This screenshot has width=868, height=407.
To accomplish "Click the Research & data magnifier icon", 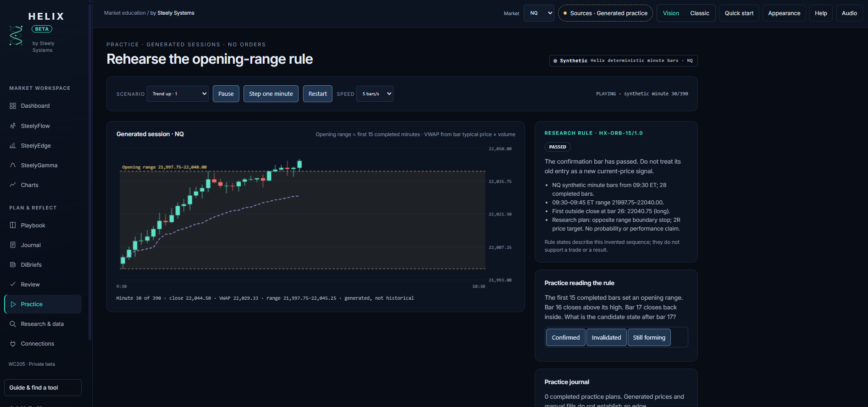I will pyautogui.click(x=13, y=324).
